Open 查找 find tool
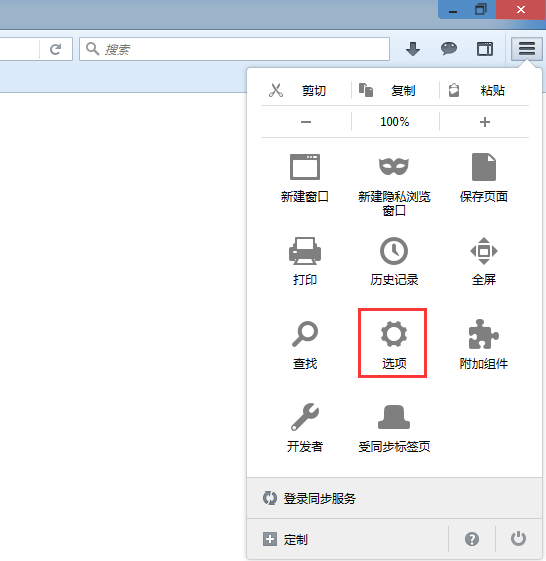The height and width of the screenshot is (561, 546). tap(305, 345)
